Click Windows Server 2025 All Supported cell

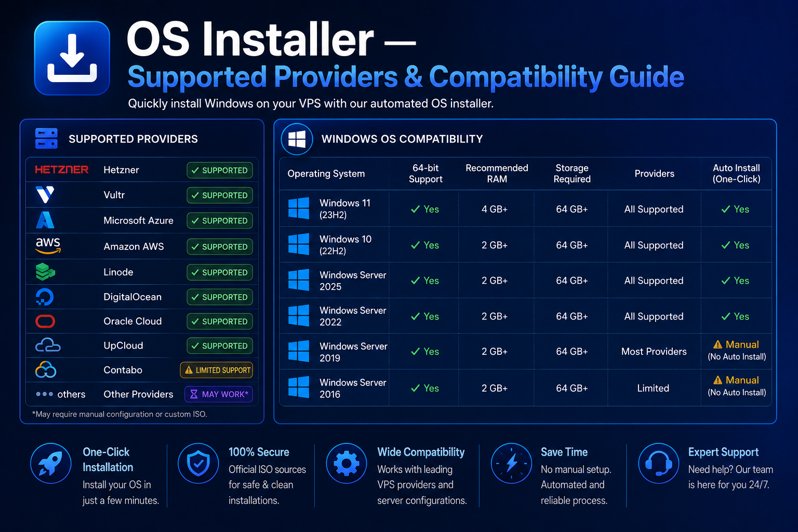point(654,281)
